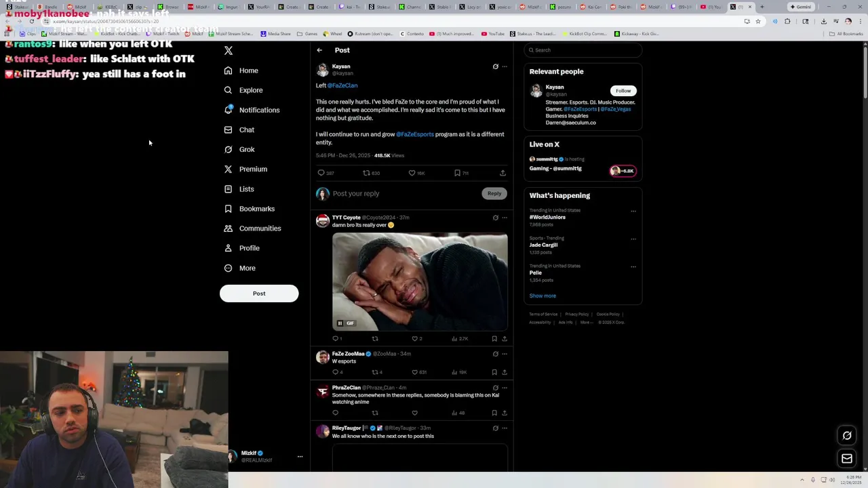
Task: Open the Grok floating button
Action: (847, 436)
